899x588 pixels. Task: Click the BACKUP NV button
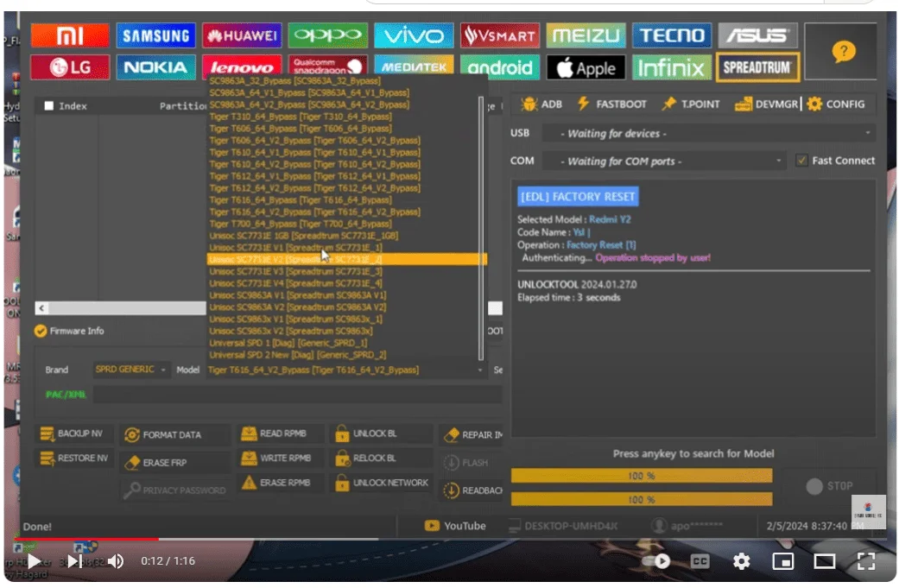[73, 433]
